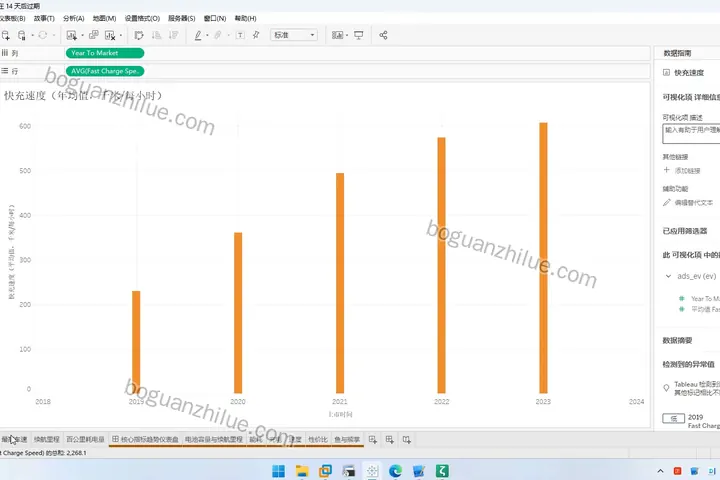Click the plus icon next to 添加链接
Image resolution: width=720 pixels, height=480 pixels.
(667, 170)
